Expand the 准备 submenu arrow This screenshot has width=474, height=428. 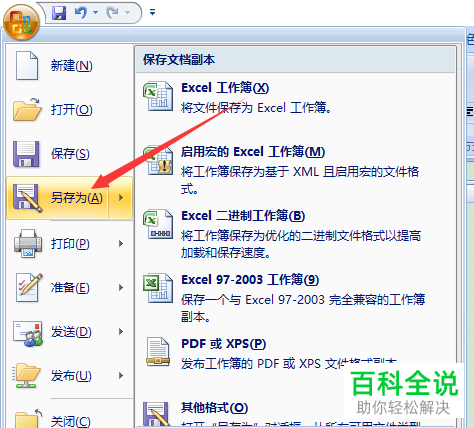[121, 288]
